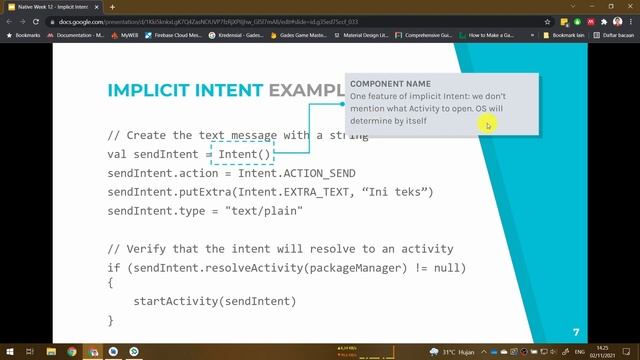
Task: Open the red extension icon in toolbar
Action: 591,22
